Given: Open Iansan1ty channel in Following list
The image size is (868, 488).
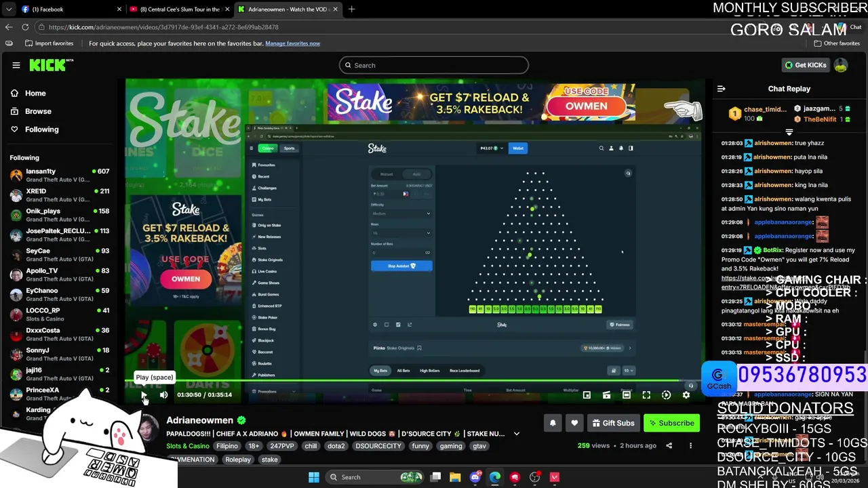Looking at the screenshot, I should click(x=60, y=176).
